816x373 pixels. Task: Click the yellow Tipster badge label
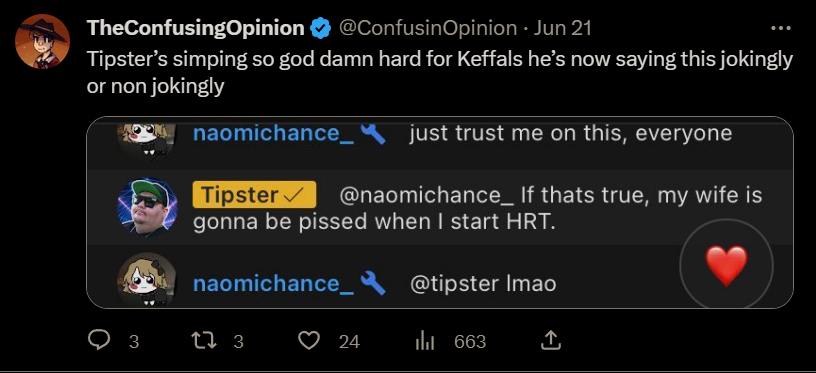[x=254, y=195]
